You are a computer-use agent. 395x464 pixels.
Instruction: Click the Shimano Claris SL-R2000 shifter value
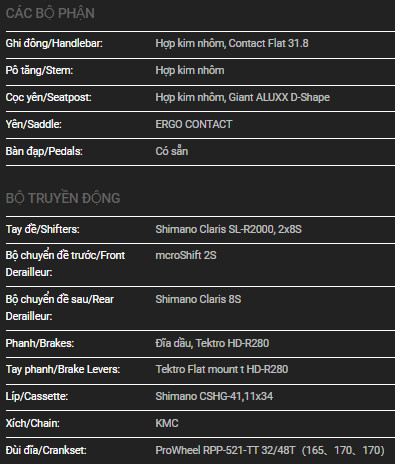(228, 229)
